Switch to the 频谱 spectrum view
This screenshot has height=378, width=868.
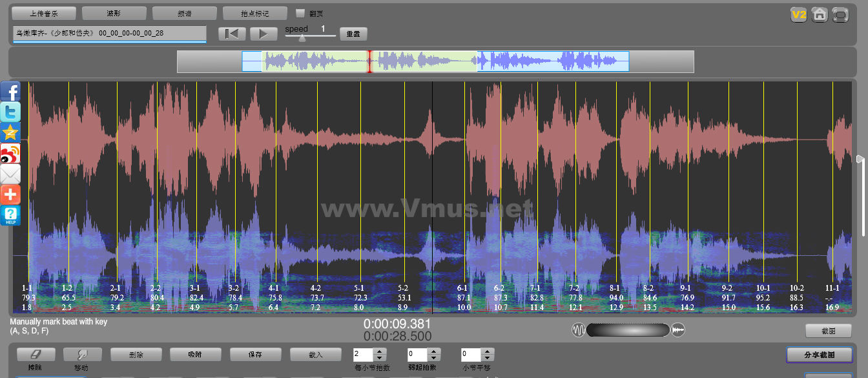[x=185, y=13]
